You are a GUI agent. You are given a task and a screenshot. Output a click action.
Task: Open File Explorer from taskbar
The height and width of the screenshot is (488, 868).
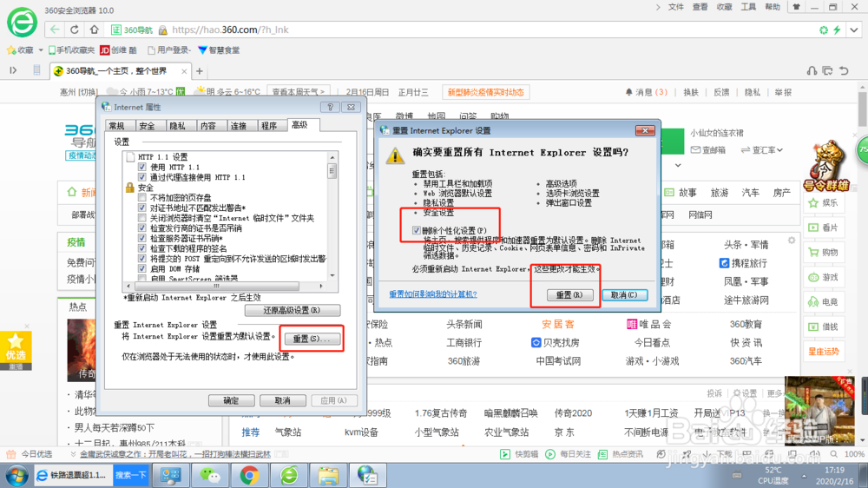coord(328,475)
